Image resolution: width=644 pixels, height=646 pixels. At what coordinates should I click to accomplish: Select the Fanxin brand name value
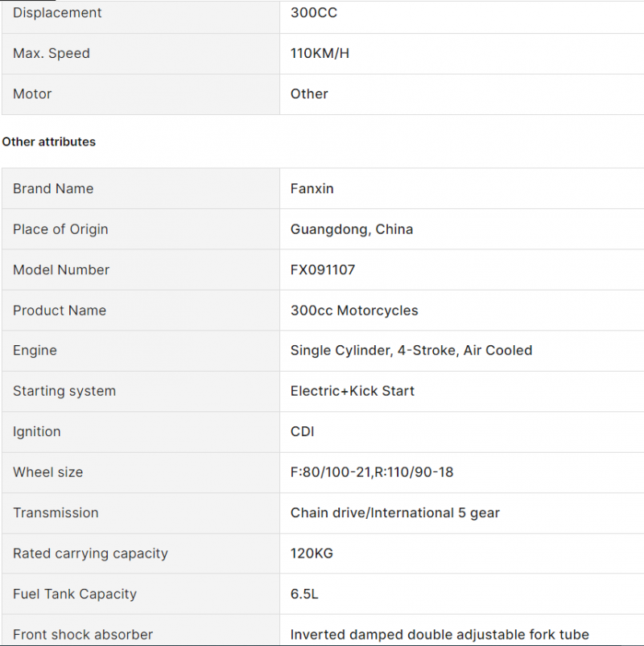[x=312, y=189]
